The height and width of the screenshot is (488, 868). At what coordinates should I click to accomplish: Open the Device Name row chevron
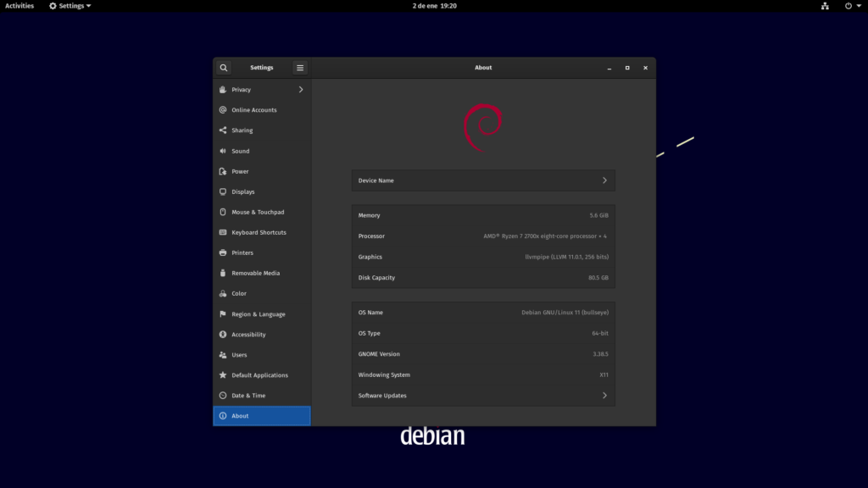(604, 180)
